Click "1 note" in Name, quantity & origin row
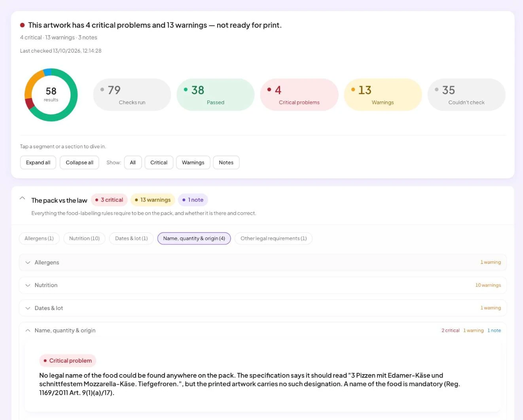 pos(494,331)
